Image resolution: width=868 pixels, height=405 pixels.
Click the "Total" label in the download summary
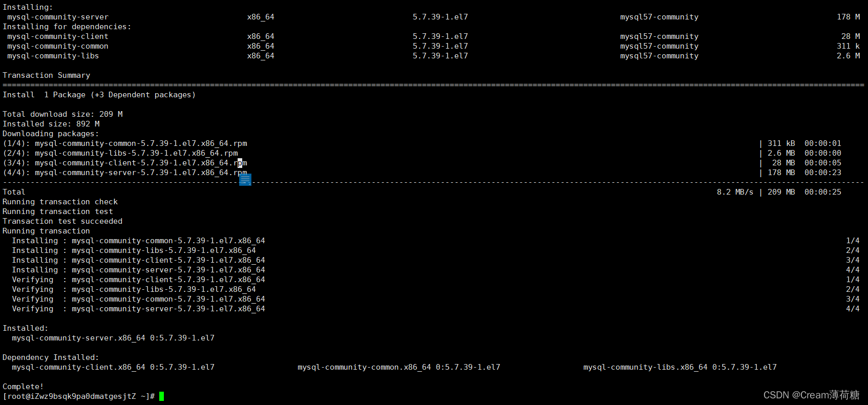tap(14, 192)
